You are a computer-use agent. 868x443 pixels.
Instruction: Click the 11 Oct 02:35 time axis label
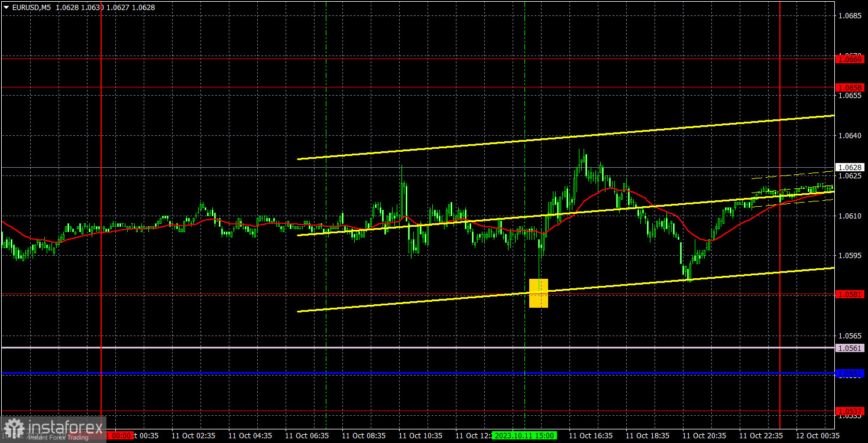pyautogui.click(x=193, y=435)
